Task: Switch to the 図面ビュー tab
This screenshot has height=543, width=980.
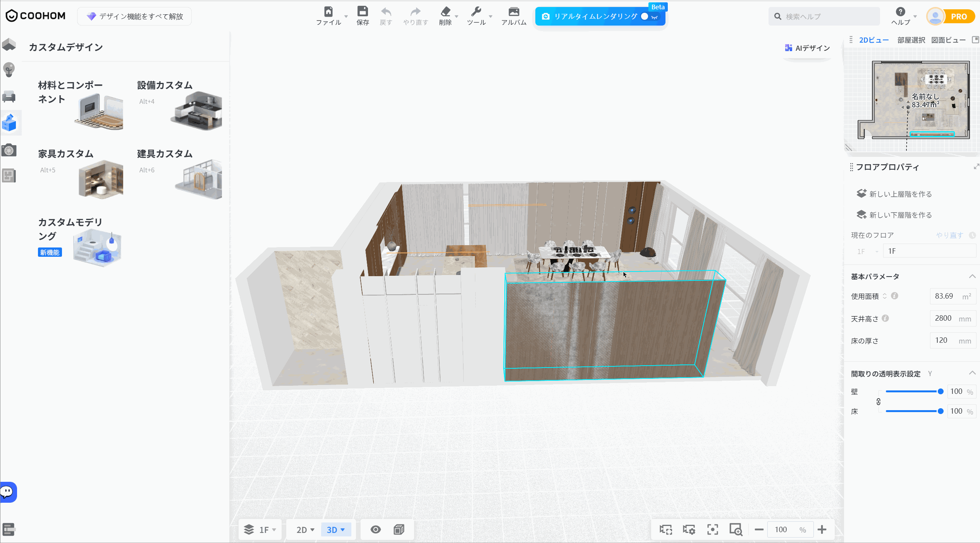Action: pyautogui.click(x=948, y=40)
